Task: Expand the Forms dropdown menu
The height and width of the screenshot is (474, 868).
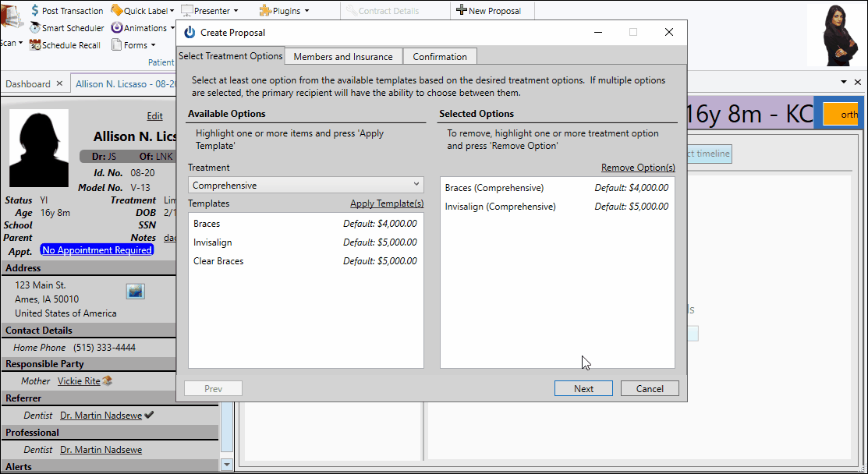Action: tap(153, 45)
